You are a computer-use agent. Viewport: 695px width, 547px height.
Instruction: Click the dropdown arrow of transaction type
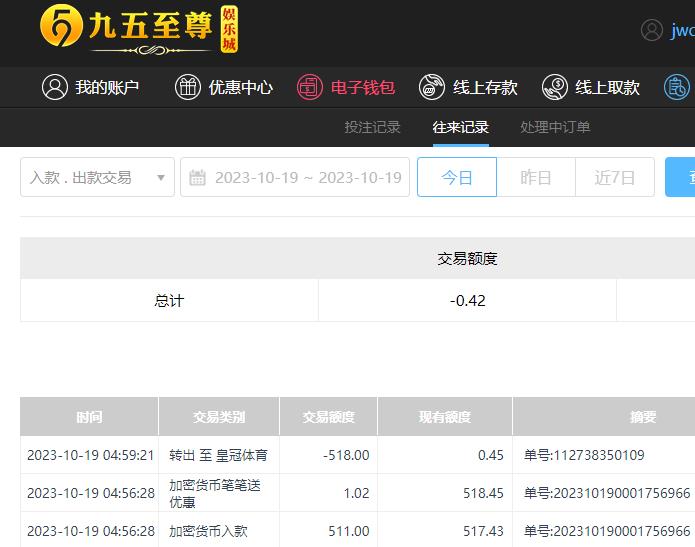(161, 178)
